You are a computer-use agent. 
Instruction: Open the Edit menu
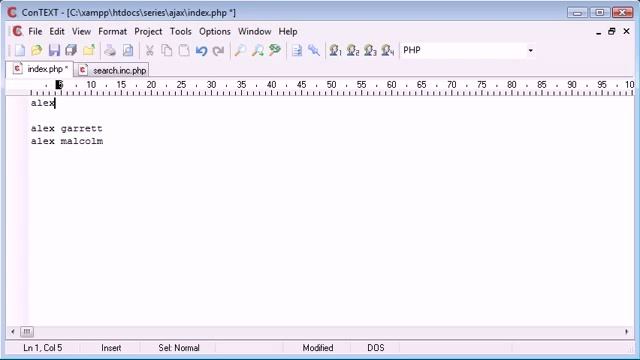[x=57, y=31]
